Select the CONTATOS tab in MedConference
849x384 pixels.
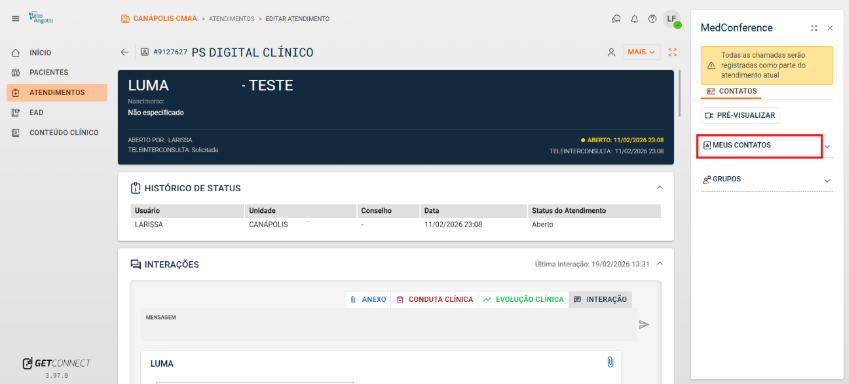coord(732,92)
